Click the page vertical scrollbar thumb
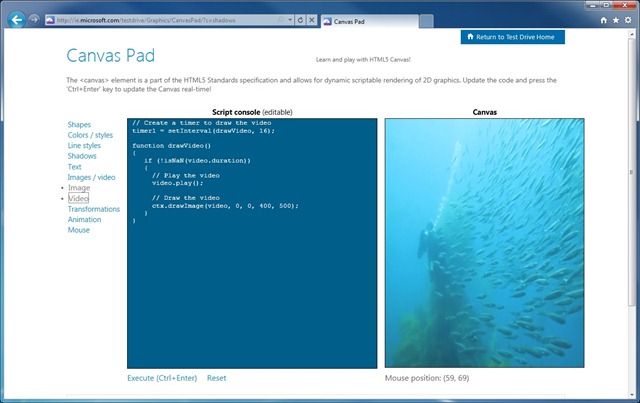The height and width of the screenshot is (403, 640). [x=632, y=171]
